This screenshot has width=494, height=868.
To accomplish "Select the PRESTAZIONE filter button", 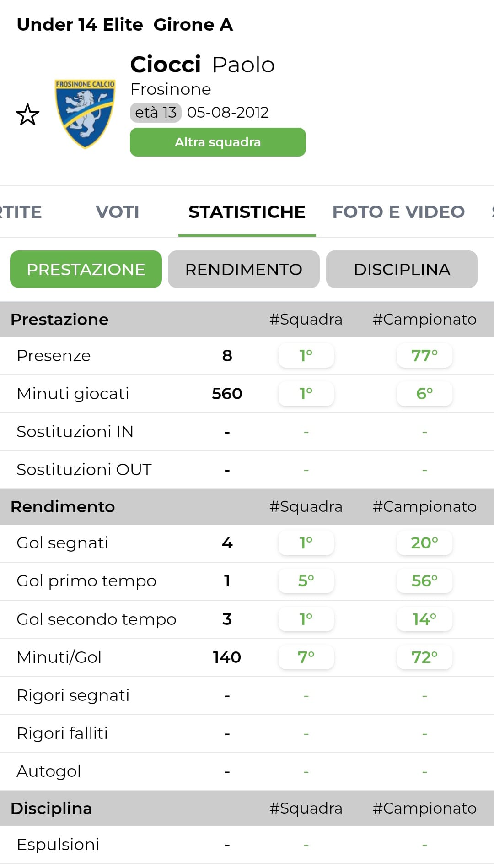I will pos(86,270).
